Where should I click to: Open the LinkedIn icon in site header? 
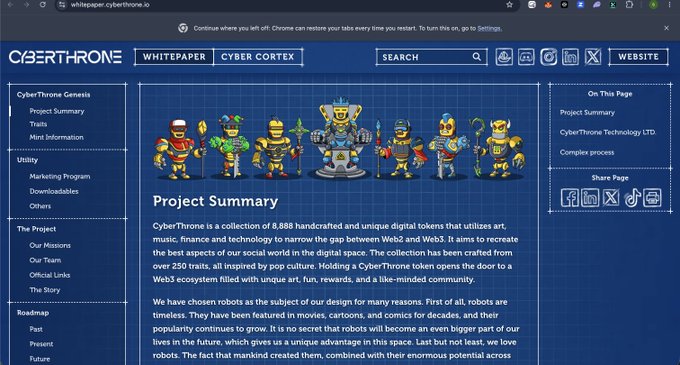click(x=570, y=57)
